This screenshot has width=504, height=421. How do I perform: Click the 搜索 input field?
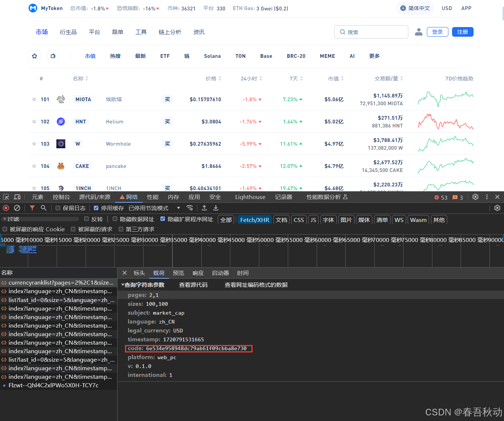(x=371, y=32)
